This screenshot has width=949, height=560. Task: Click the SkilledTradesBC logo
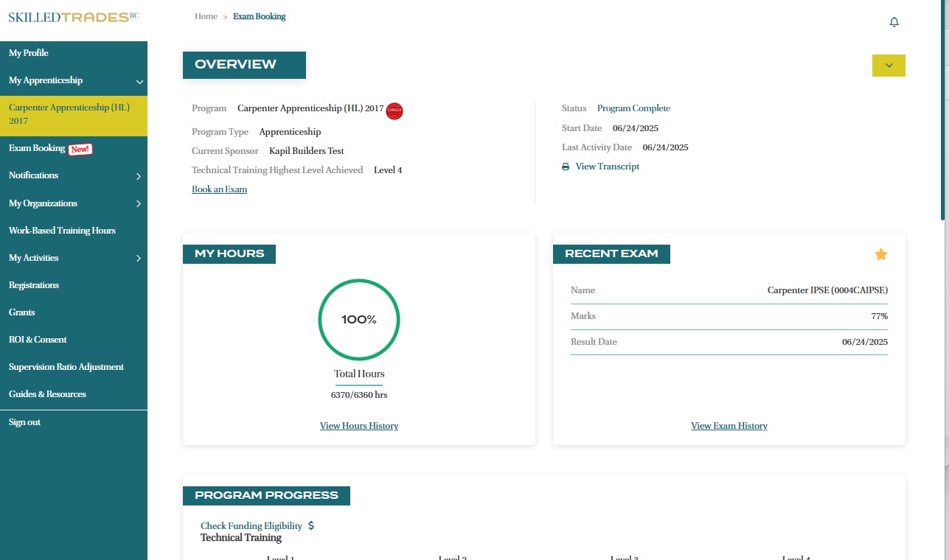[73, 16]
